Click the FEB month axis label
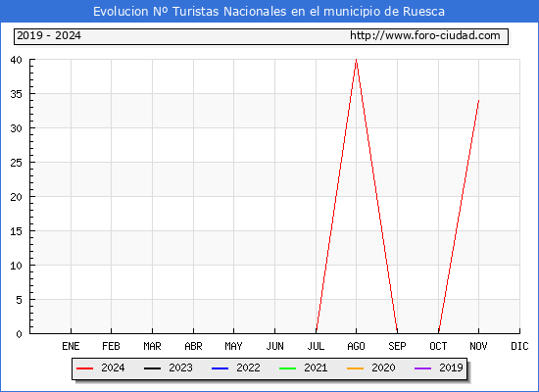The width and height of the screenshot is (539, 392). coord(111,346)
